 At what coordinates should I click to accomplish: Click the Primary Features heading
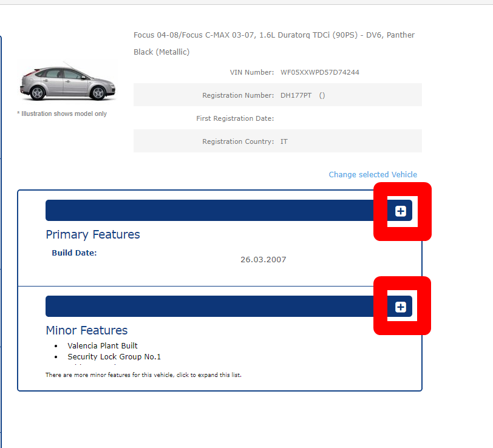click(x=93, y=234)
